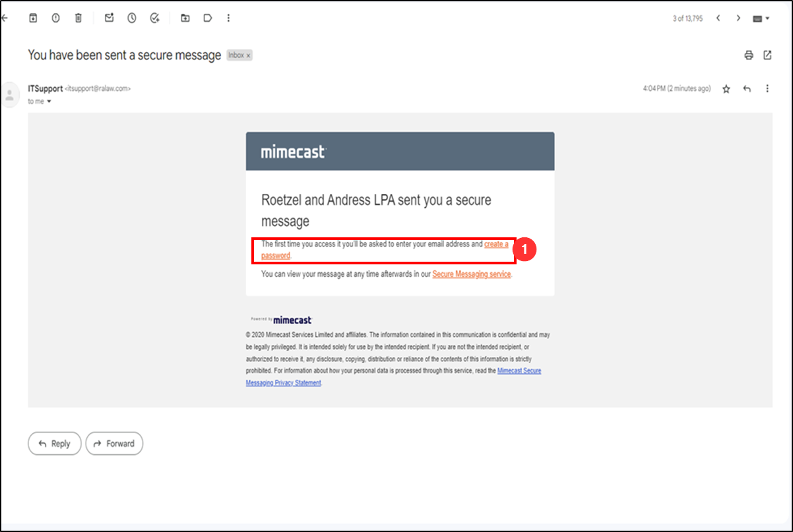The image size is (793, 532).
Task: Click the Forward button
Action: point(114,444)
